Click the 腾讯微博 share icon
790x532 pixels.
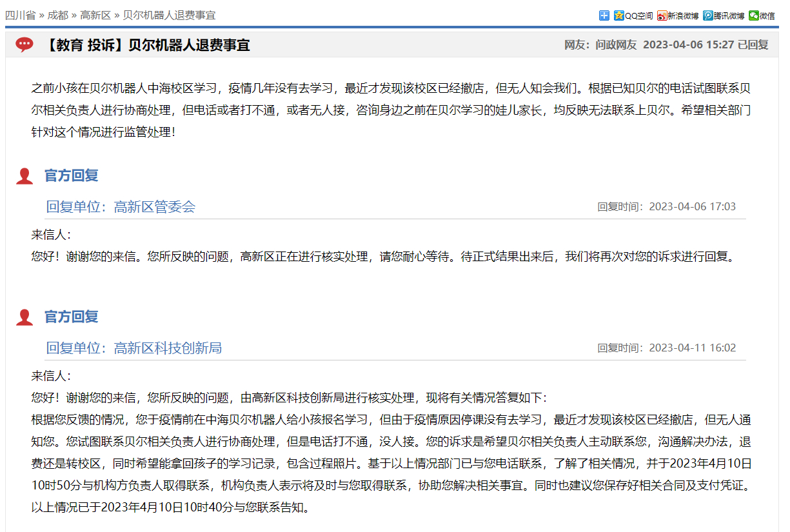pyautogui.click(x=724, y=15)
